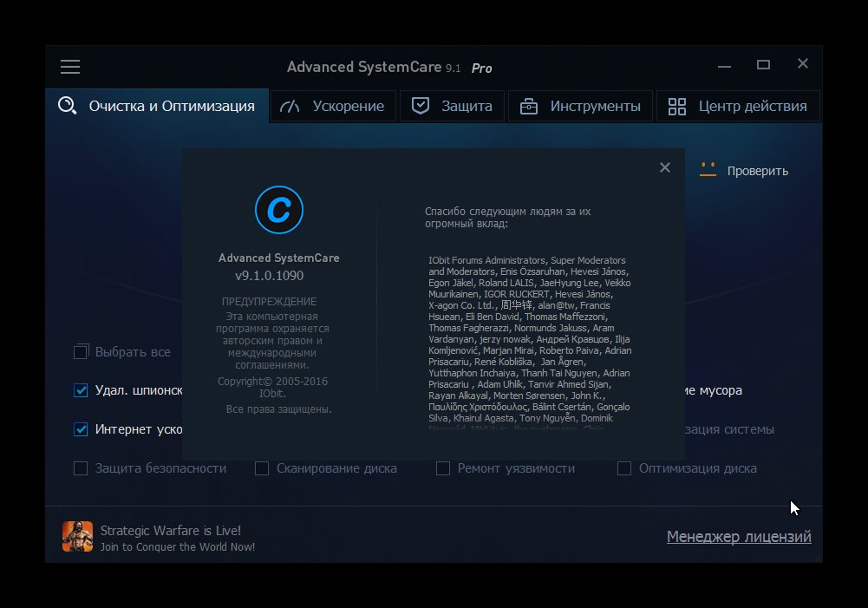Switch to Очистка и Оптимизация tab
The height and width of the screenshot is (608, 868).
click(157, 106)
